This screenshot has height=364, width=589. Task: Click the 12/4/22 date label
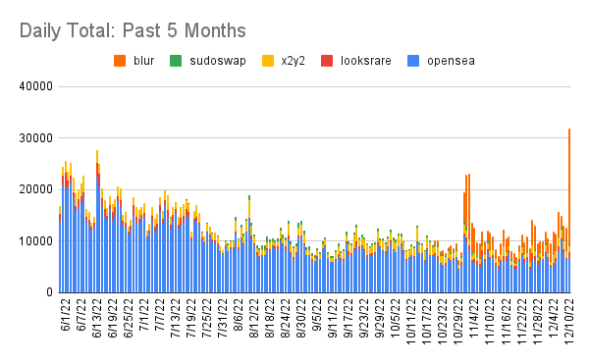pos(554,318)
